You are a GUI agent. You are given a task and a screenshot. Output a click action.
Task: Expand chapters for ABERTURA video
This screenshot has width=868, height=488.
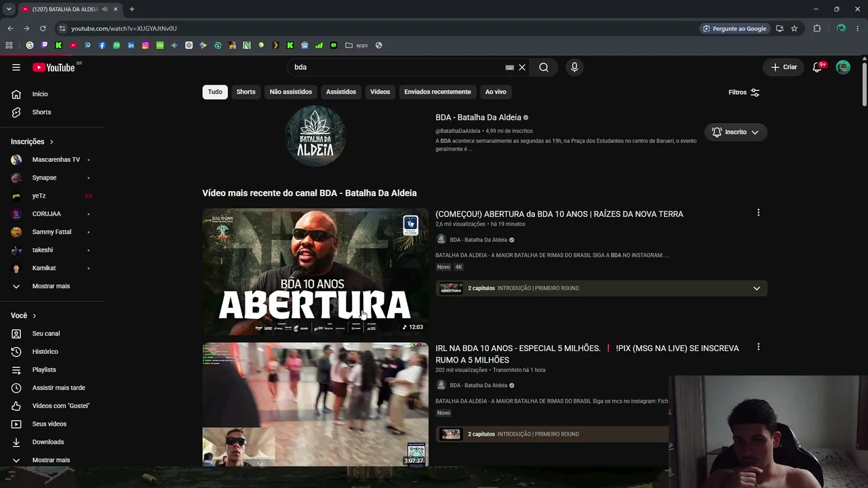[x=757, y=288]
